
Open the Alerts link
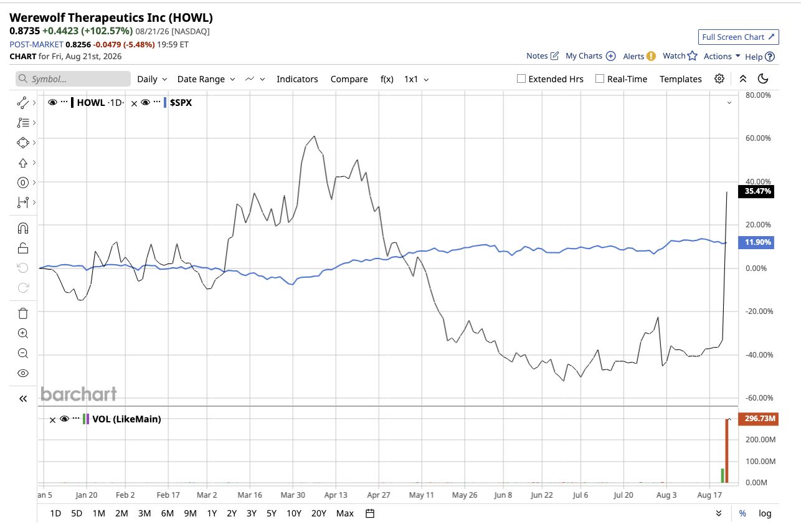[x=639, y=56]
